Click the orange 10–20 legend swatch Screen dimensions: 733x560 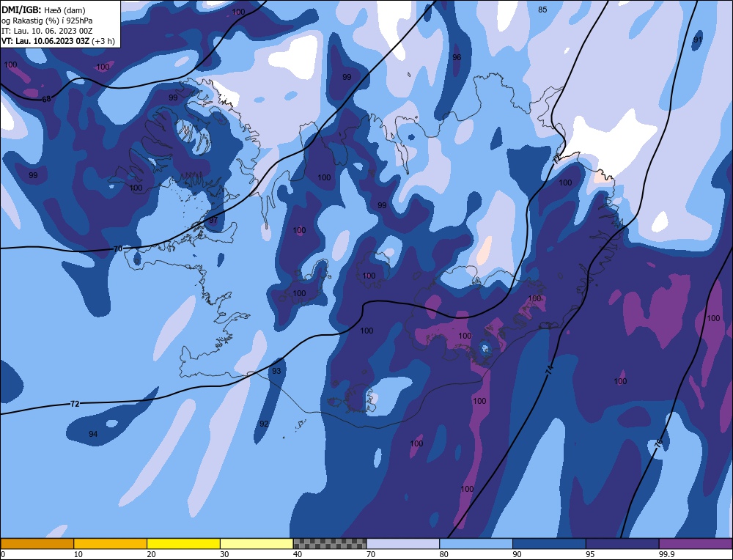pos(111,543)
